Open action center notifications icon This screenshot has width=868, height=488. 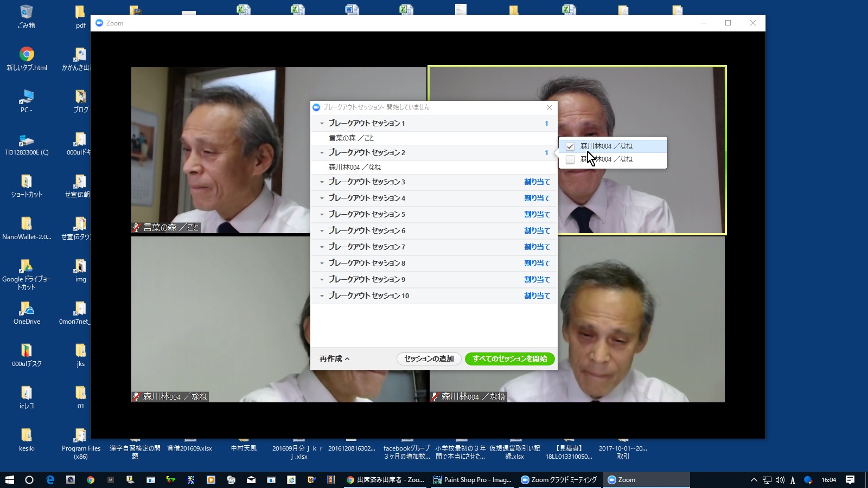click(850, 480)
